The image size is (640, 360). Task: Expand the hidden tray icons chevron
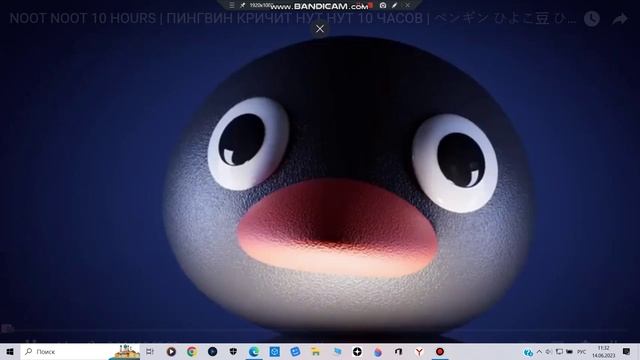tap(539, 351)
